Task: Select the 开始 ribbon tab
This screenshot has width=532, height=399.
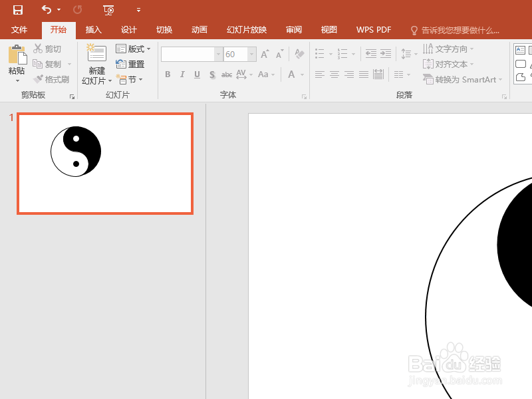Action: pos(59,30)
